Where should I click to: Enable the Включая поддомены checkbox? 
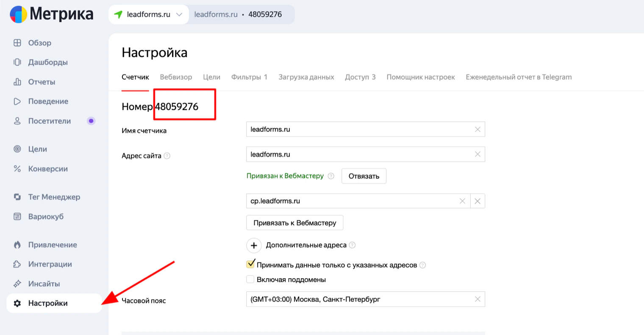(x=250, y=279)
